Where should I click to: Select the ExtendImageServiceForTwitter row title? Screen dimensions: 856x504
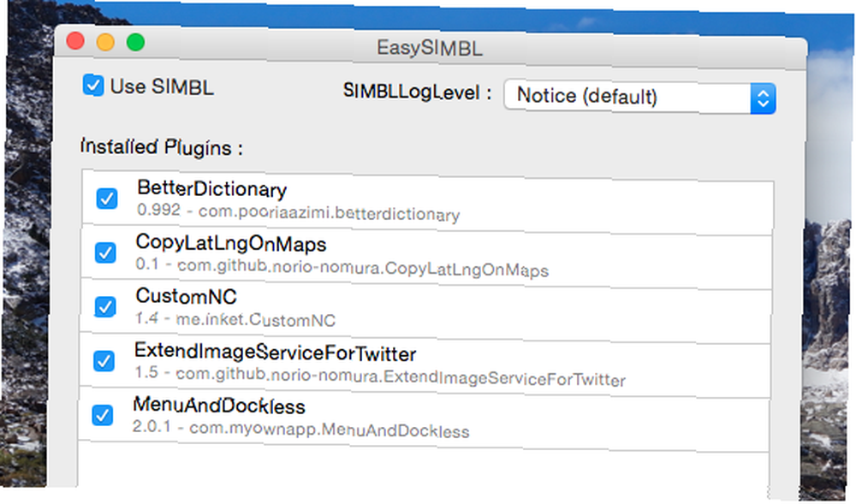pos(275,353)
